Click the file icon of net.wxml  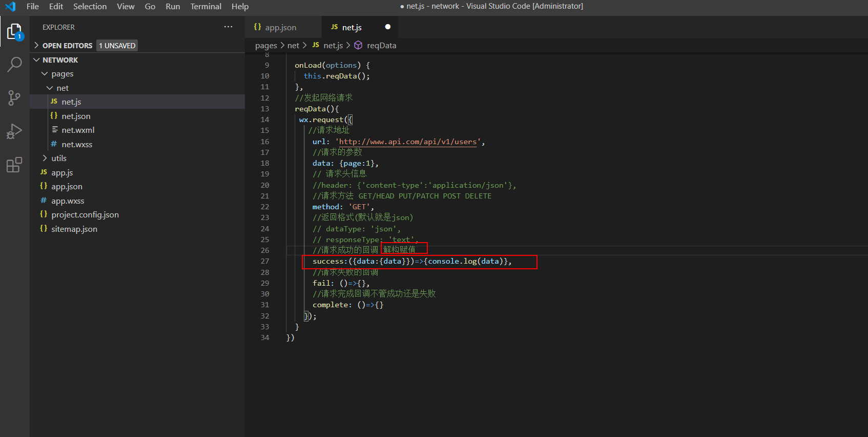click(x=54, y=130)
